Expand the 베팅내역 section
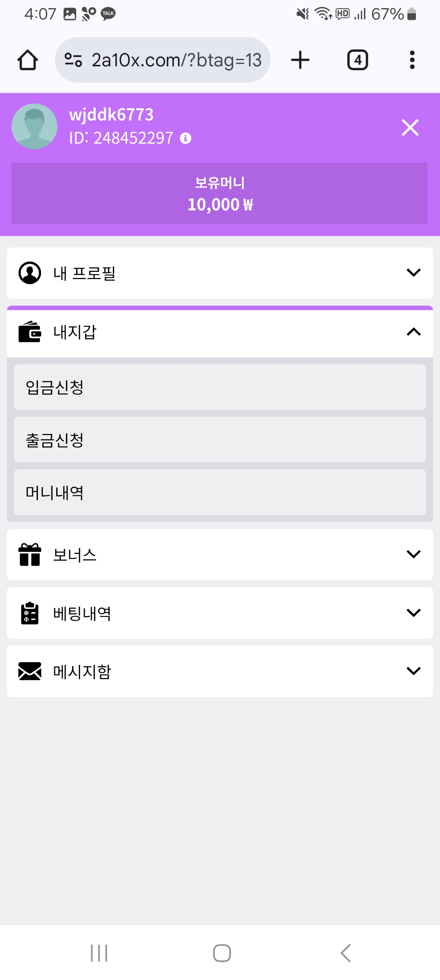440x980 pixels. tap(220, 613)
